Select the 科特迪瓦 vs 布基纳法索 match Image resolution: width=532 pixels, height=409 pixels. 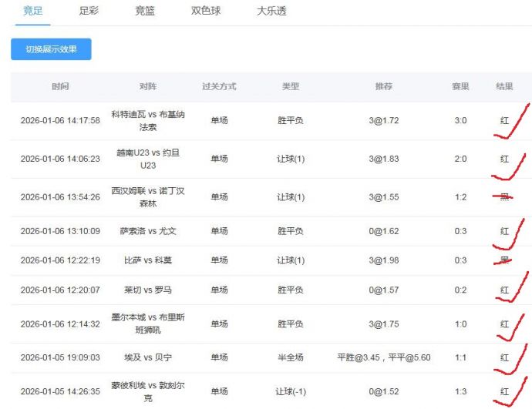click(147, 121)
